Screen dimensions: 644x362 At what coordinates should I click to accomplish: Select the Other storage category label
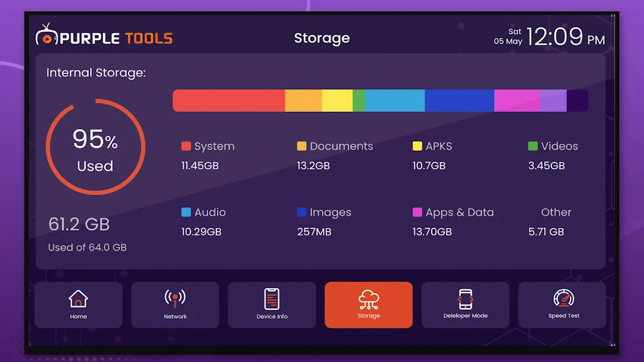(556, 212)
